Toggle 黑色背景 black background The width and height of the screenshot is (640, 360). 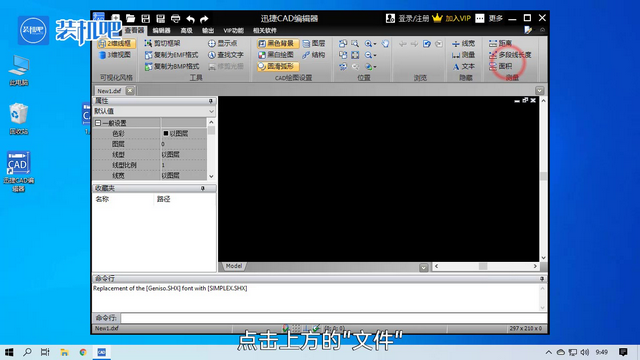click(x=278, y=43)
